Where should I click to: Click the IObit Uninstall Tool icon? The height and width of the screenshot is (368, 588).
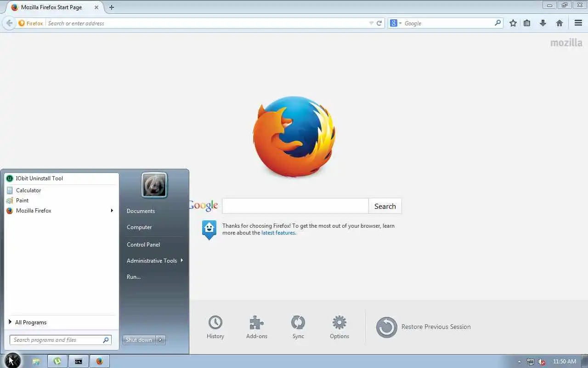(x=10, y=178)
